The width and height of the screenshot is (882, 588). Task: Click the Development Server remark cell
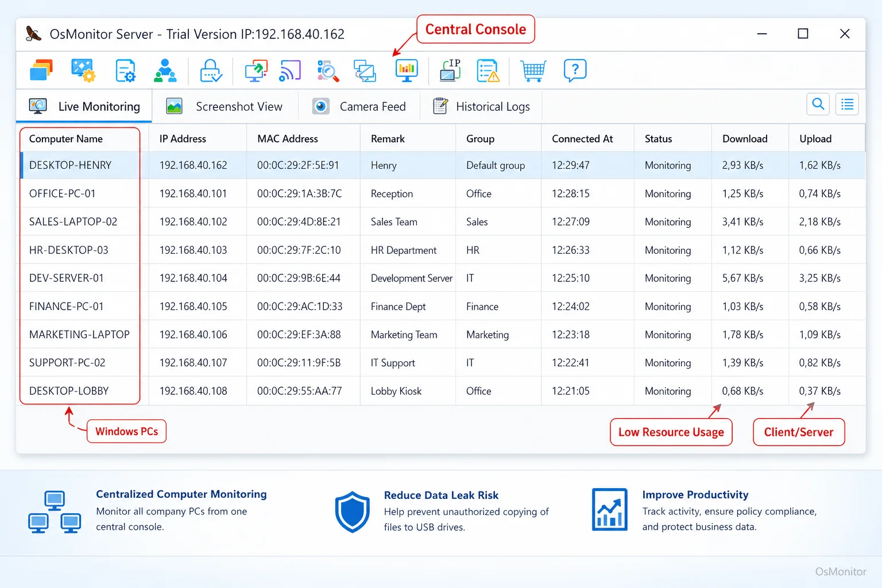[411, 278]
